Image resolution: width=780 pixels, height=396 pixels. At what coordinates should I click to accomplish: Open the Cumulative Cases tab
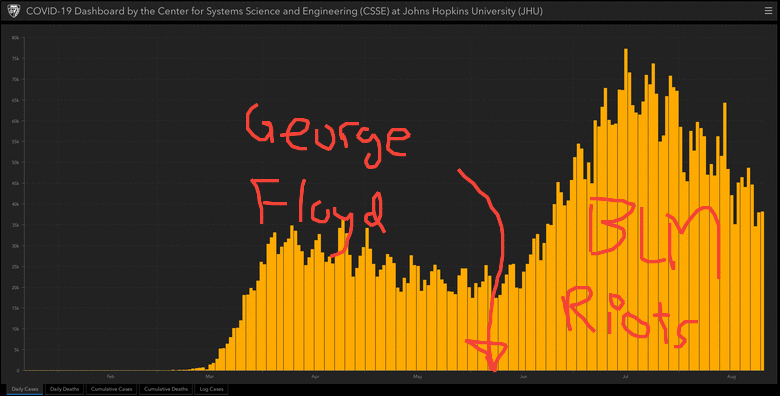coord(112,389)
